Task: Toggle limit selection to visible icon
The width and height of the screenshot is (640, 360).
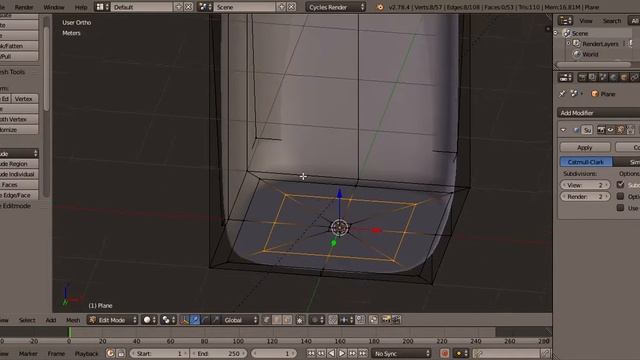Action: pyautogui.click(x=300, y=320)
